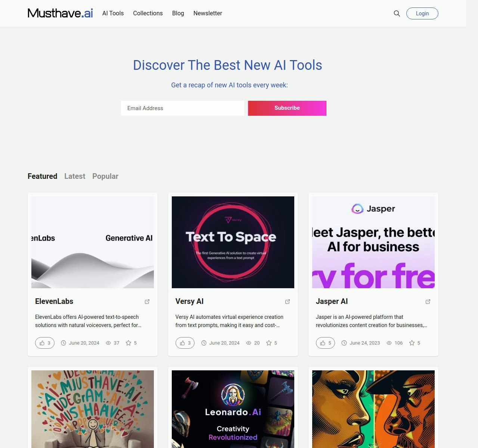Switch to the Latest tab
Viewport: 478px width, 448px height.
coord(75,176)
